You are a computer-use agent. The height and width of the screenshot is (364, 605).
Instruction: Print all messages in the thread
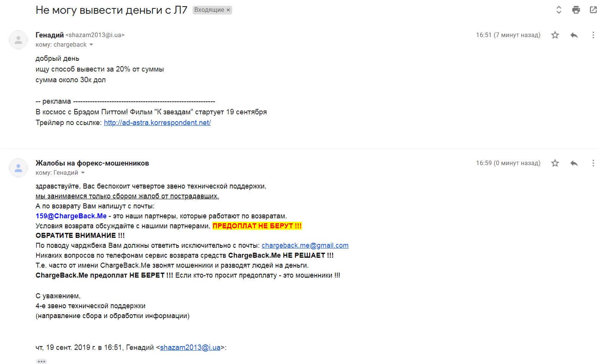point(576,10)
